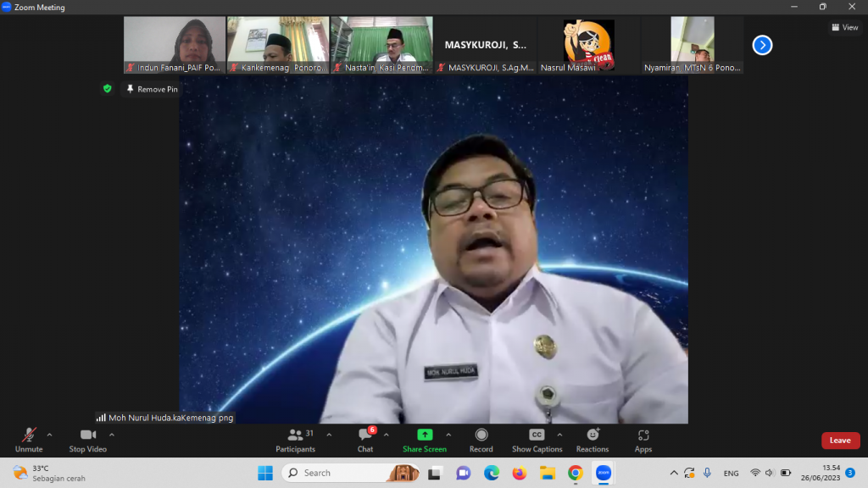868x488 pixels.
Task: Show next page of participant thumbnails
Action: (x=762, y=45)
